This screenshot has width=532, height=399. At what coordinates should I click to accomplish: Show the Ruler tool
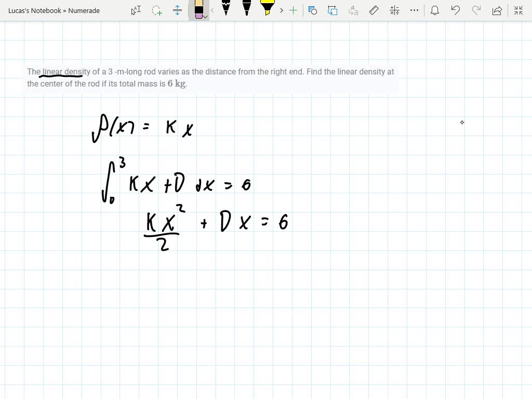(x=374, y=10)
